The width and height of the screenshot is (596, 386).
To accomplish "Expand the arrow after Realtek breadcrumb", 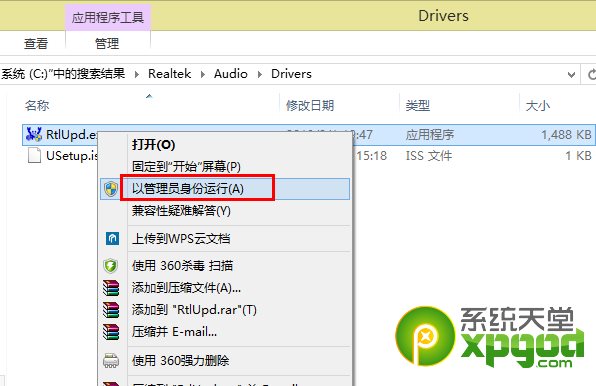I will [x=203, y=74].
